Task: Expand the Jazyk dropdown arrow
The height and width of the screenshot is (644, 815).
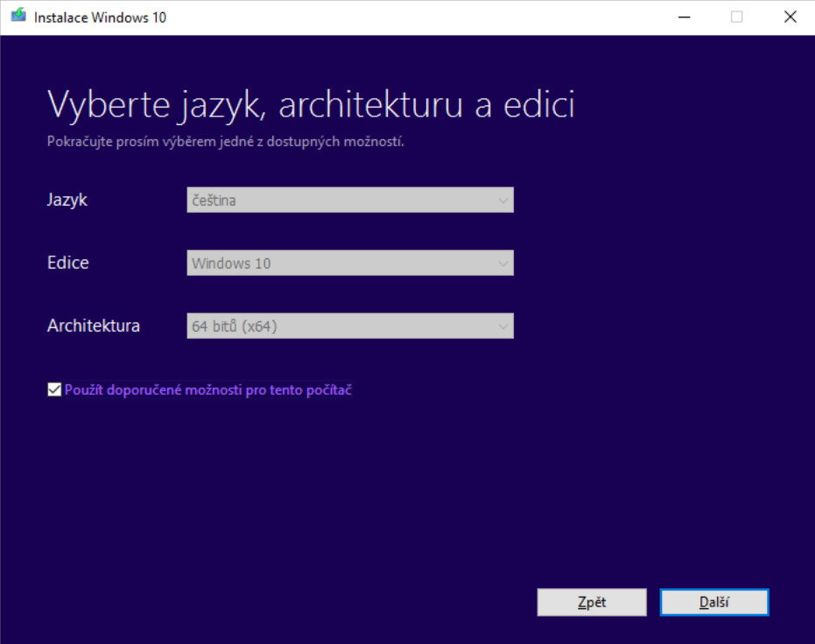Action: 503,199
